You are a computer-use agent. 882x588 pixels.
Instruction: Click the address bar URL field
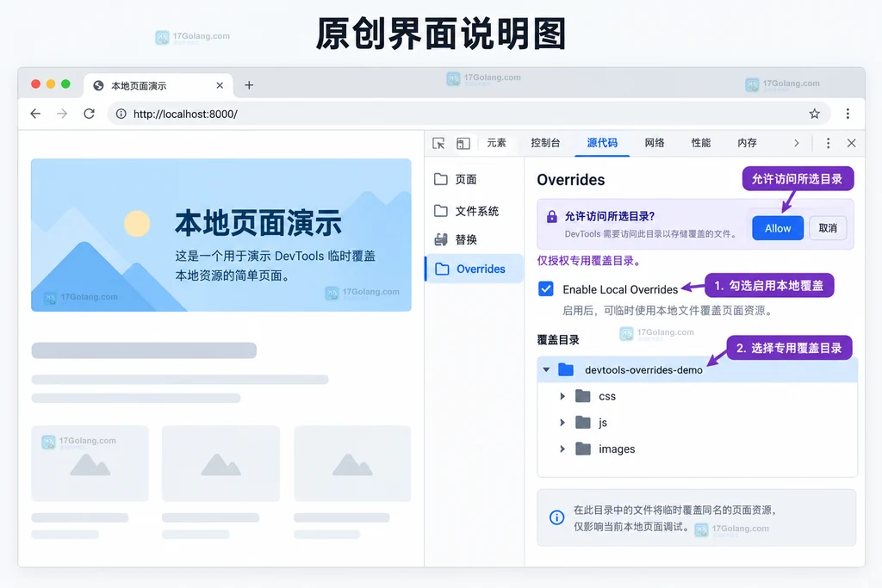pyautogui.click(x=469, y=115)
